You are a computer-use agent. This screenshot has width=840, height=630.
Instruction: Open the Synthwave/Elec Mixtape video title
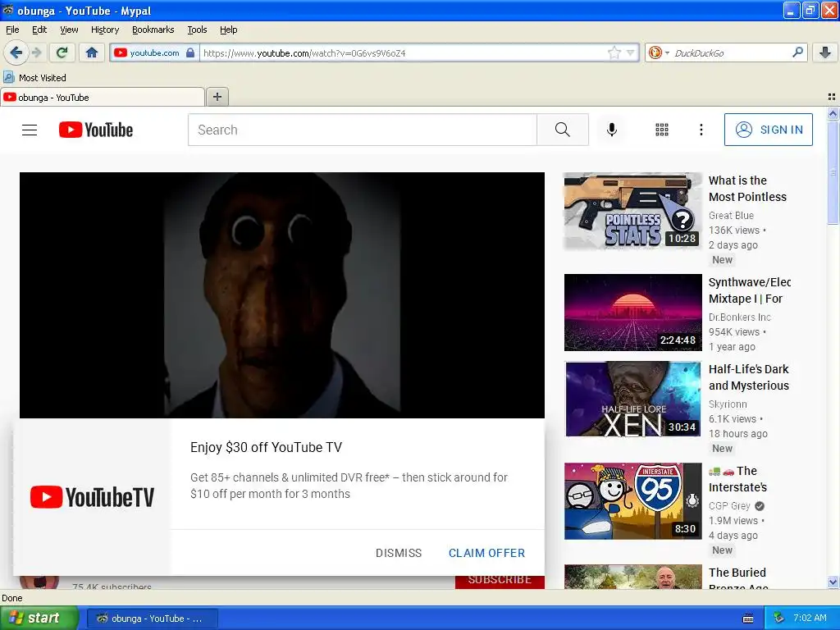coord(750,290)
